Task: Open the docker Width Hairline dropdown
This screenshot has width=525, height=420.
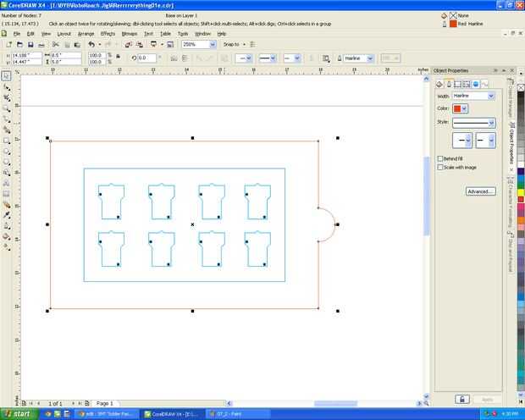Action: point(491,96)
